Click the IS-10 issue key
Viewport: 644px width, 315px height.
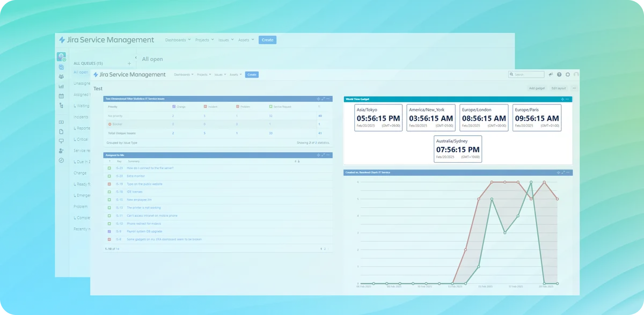pyautogui.click(x=120, y=223)
